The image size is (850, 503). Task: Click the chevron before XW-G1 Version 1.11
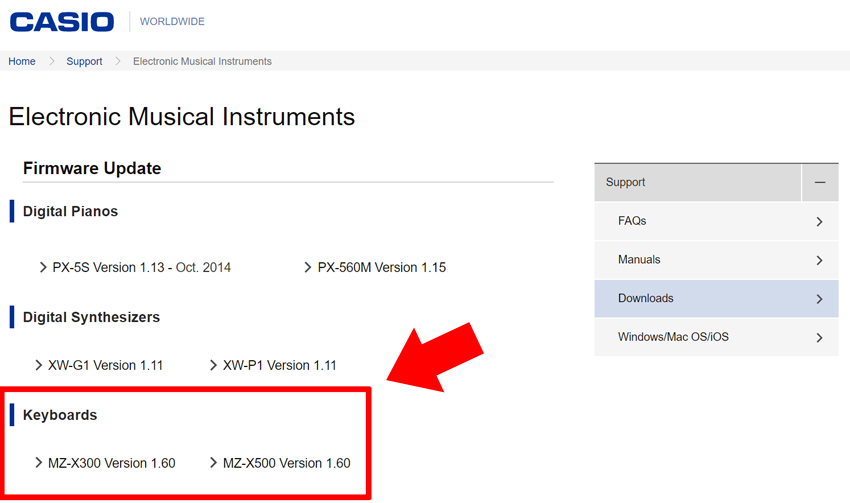pyautogui.click(x=38, y=365)
